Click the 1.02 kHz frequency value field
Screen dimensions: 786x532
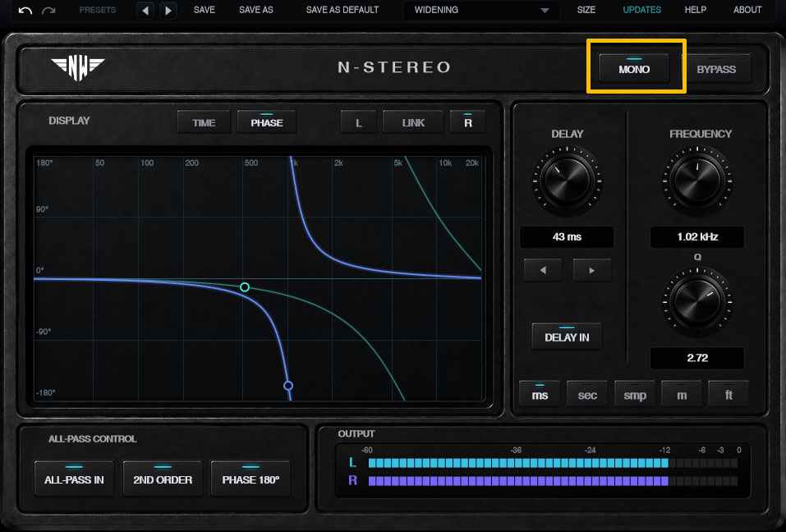point(697,237)
